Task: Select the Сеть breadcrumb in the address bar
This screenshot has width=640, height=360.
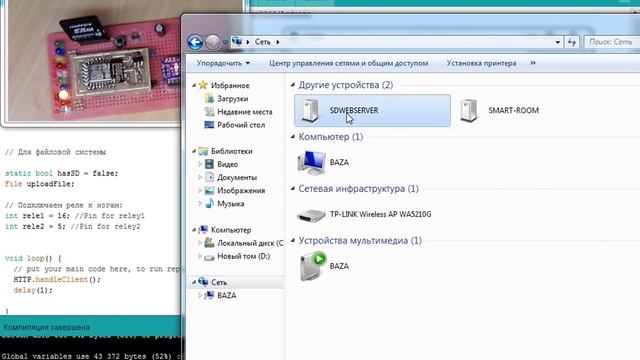Action: click(262, 42)
